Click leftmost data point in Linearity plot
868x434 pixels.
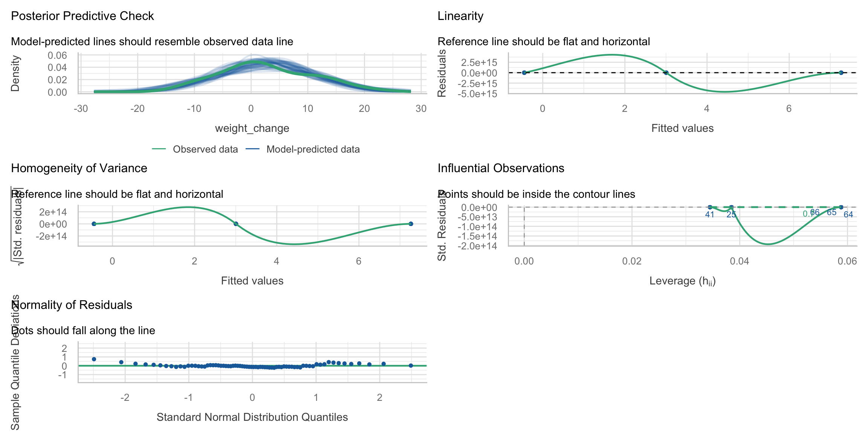tap(524, 73)
